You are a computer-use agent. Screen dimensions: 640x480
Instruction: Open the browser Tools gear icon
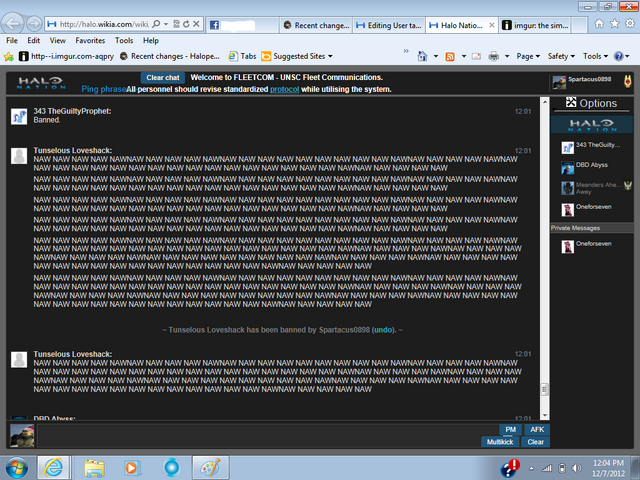coord(630,24)
